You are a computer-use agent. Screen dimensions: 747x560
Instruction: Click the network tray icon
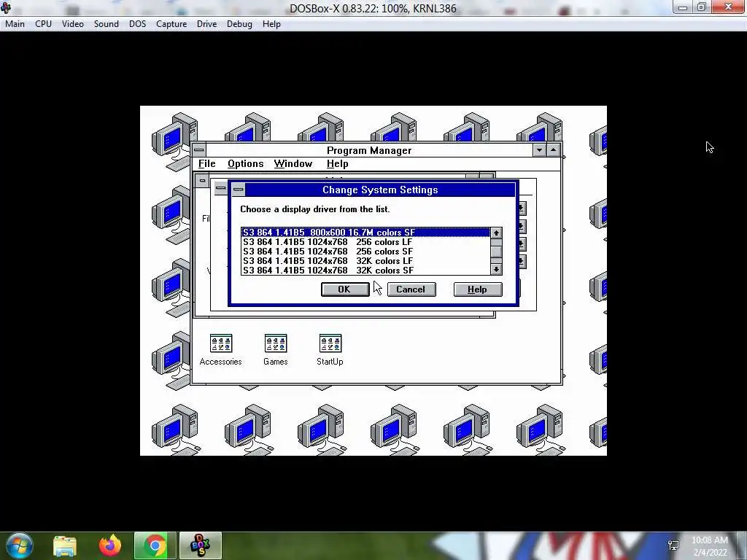coord(673,545)
